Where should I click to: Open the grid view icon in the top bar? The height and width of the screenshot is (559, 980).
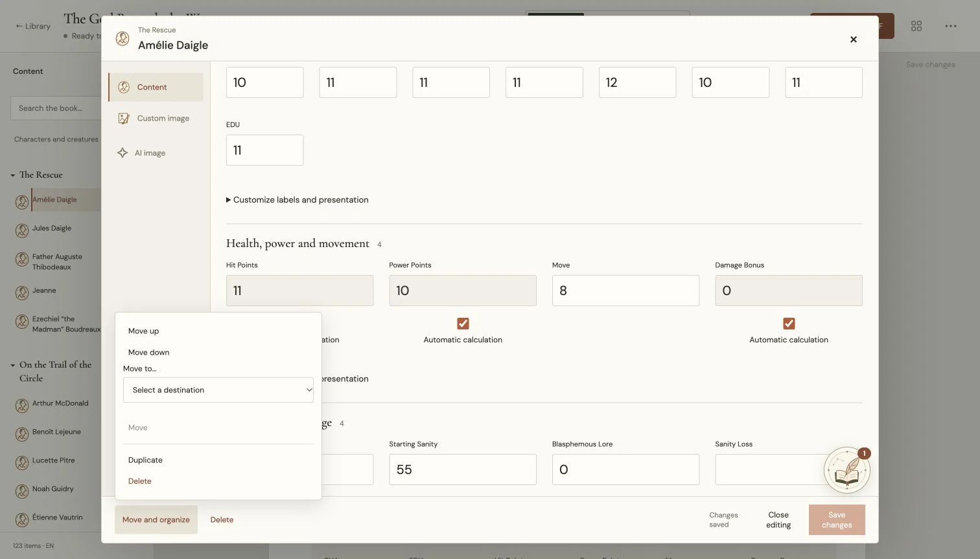(916, 26)
